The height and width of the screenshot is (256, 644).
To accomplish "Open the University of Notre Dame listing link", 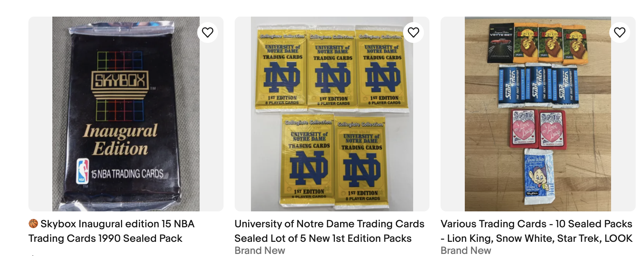I will (x=329, y=231).
